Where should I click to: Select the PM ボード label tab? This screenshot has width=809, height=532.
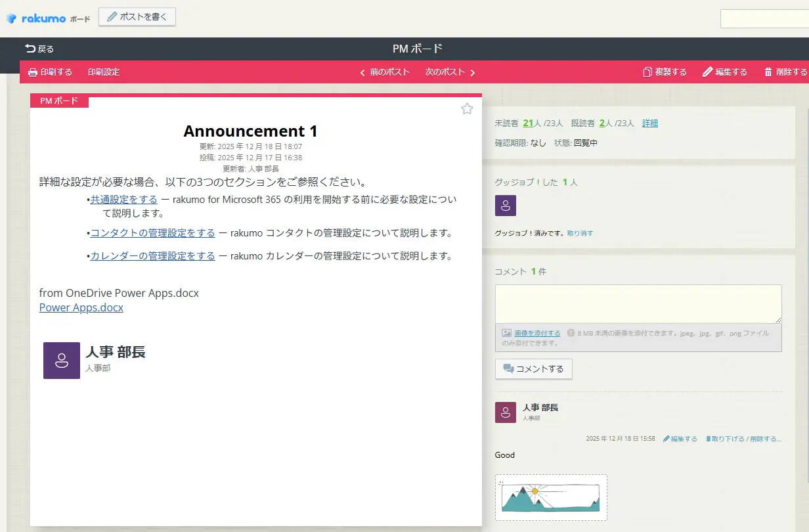pos(59,101)
